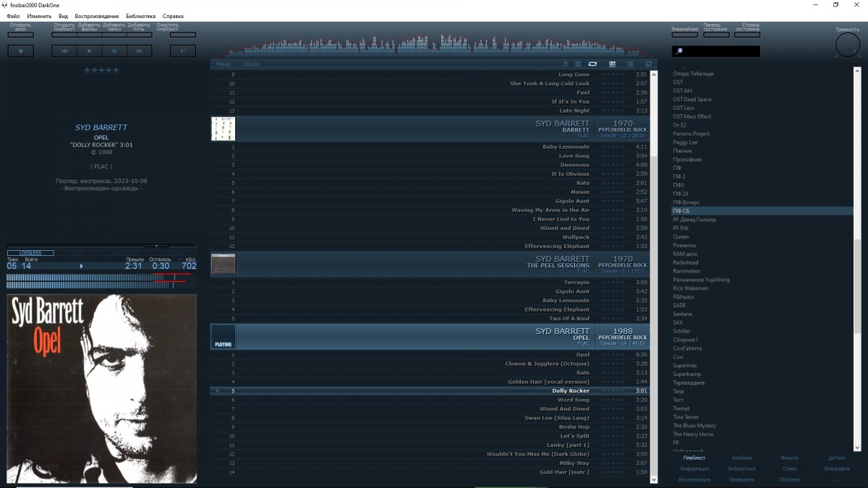868x488 pixels.
Task: Click the LOSSLESS indicator label
Action: (x=30, y=253)
